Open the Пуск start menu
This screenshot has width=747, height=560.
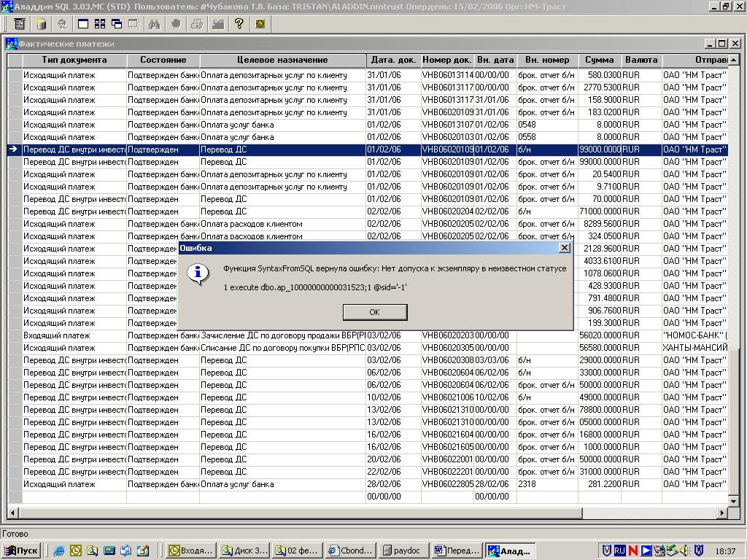22,551
